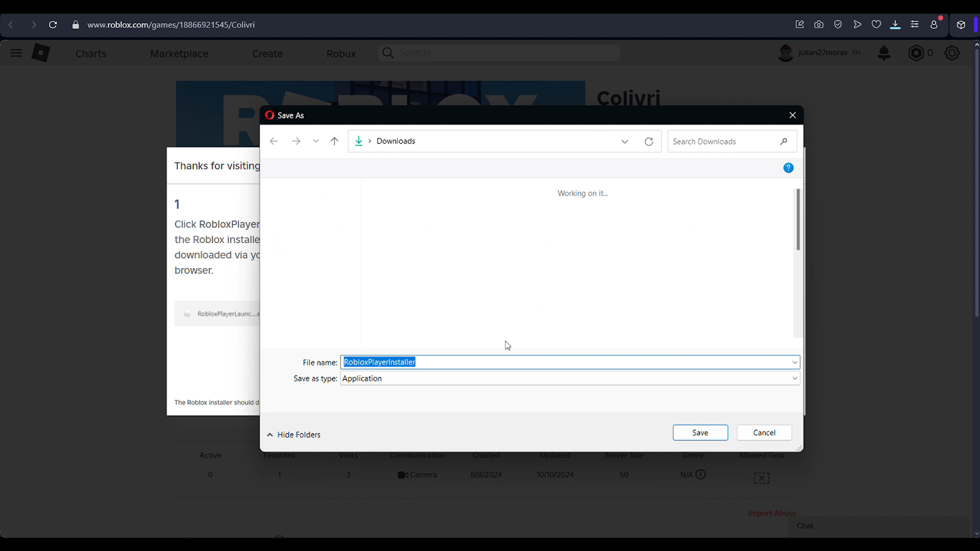Click the Allowed Gear icon
Viewport: 980px width, 551px height.
click(761, 478)
